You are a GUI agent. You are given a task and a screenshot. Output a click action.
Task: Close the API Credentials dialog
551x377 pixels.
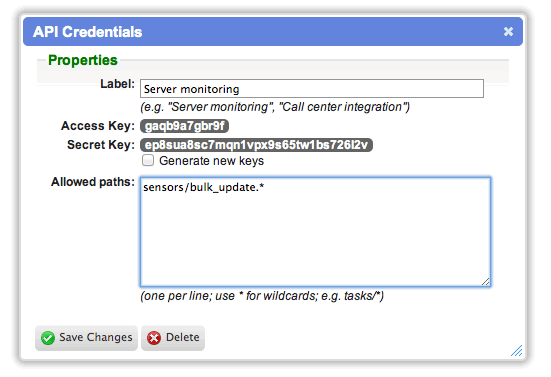click(x=508, y=32)
